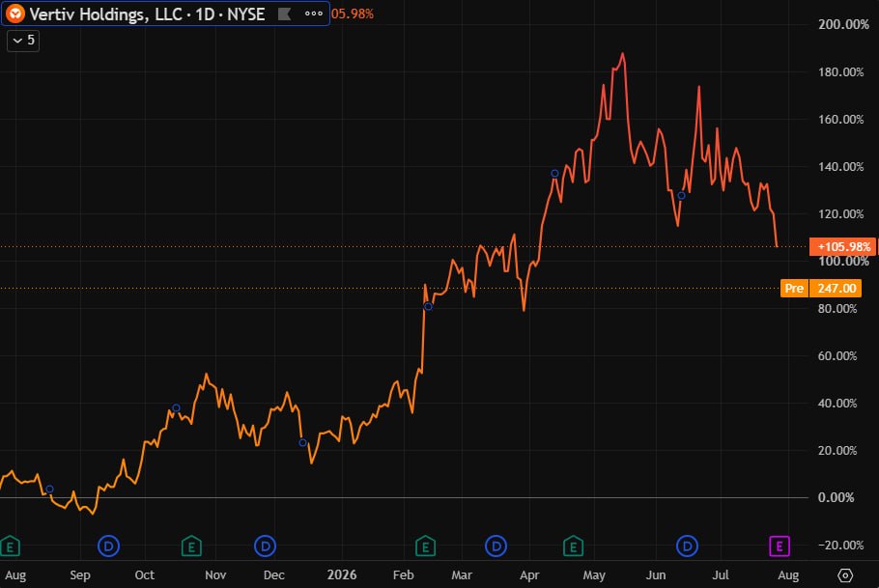879x588 pixels.
Task: Expand the collapsed indicators chevron showing 5
Action: [23, 41]
